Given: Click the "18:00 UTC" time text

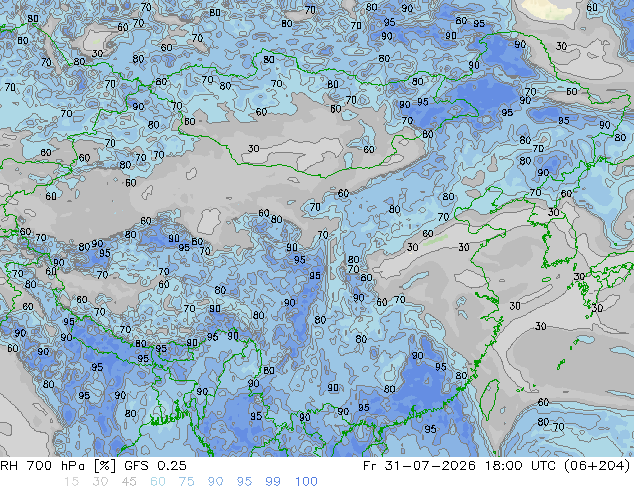Looking at the screenshot, I should [519, 466].
